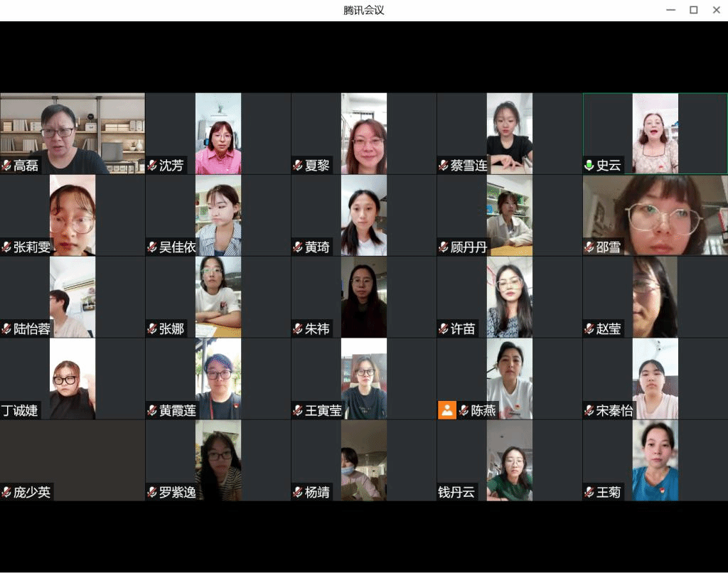This screenshot has height=573, width=728.
Task: Click the muted mic icon beside 罗紫逸
Action: (152, 492)
